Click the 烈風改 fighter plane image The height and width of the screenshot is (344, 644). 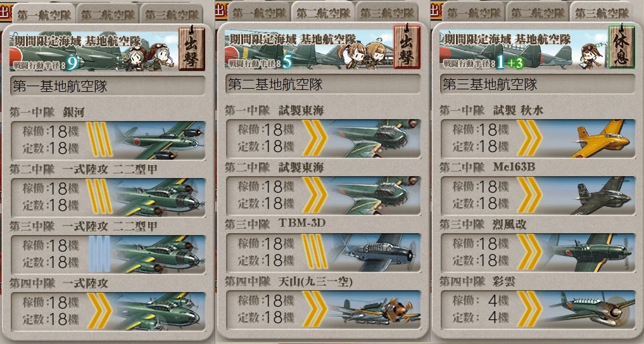[x=592, y=253]
